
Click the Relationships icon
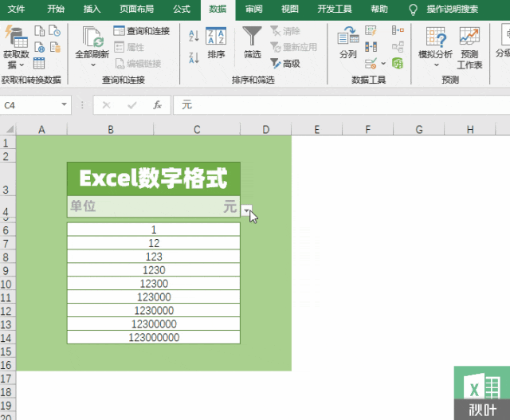point(398,47)
